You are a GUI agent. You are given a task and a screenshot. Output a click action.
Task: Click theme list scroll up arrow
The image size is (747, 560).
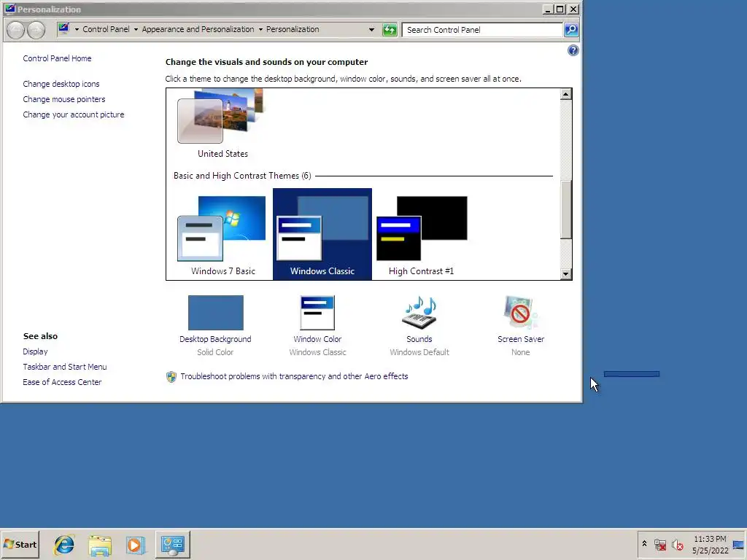pyautogui.click(x=566, y=94)
